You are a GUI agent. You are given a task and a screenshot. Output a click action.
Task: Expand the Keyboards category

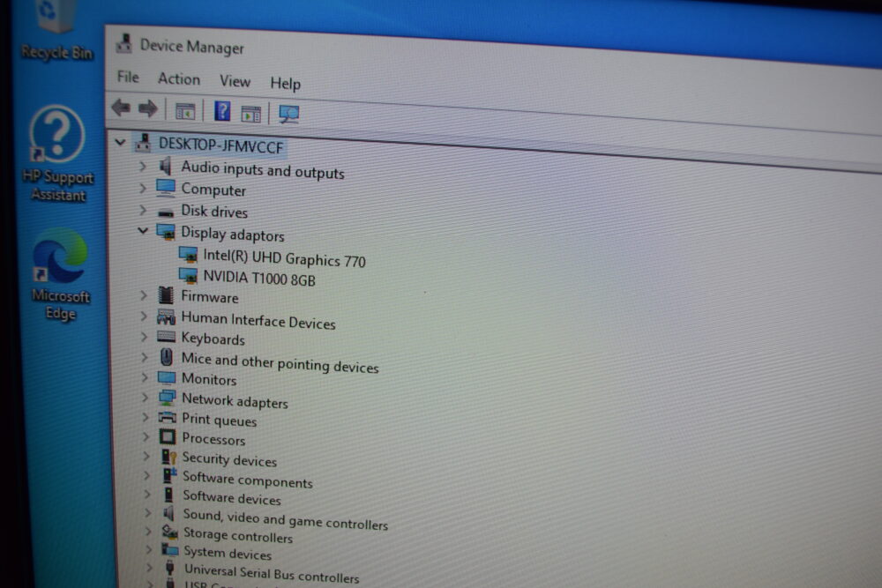(x=144, y=336)
